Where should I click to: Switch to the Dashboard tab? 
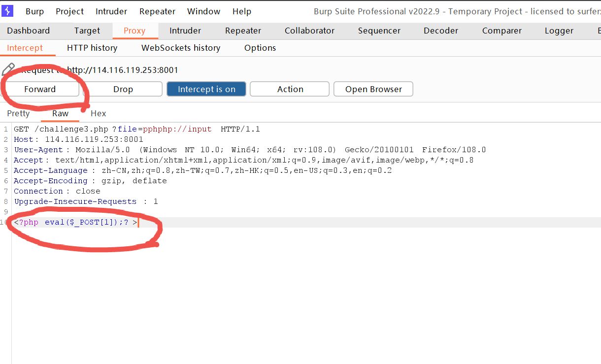point(29,31)
